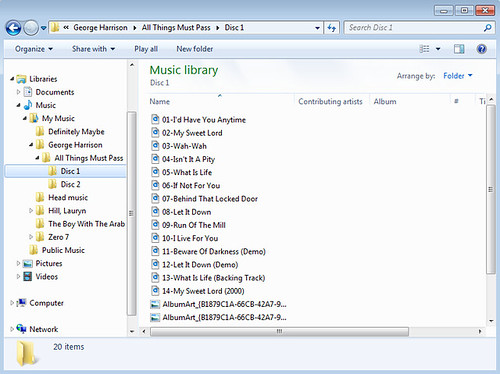
Task: Refresh the Disc 1 folder view
Action: pyautogui.click(x=331, y=28)
